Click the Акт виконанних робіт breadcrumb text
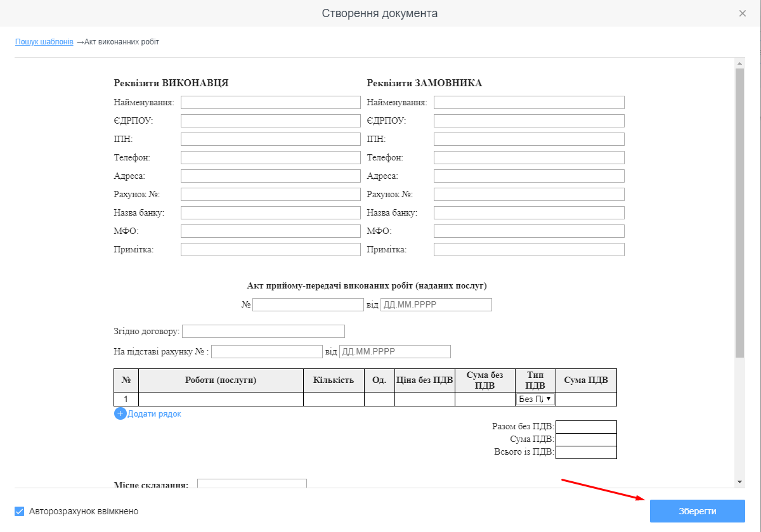761x532 pixels. [x=122, y=42]
